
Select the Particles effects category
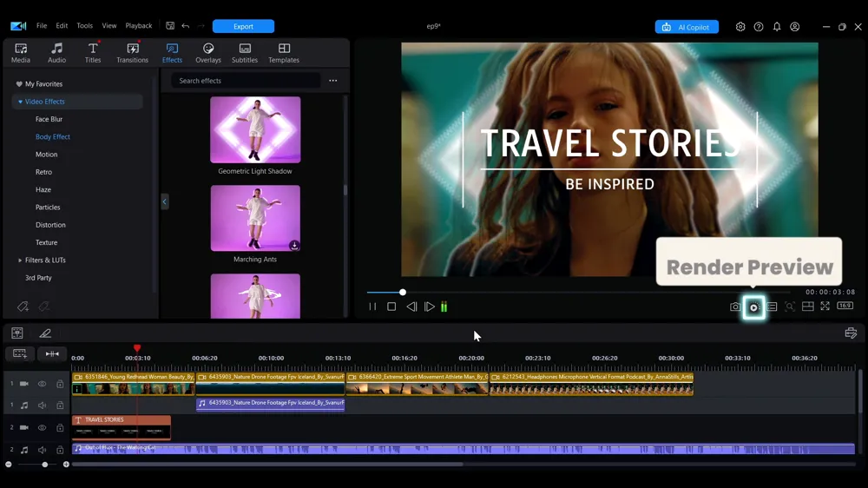(x=48, y=208)
